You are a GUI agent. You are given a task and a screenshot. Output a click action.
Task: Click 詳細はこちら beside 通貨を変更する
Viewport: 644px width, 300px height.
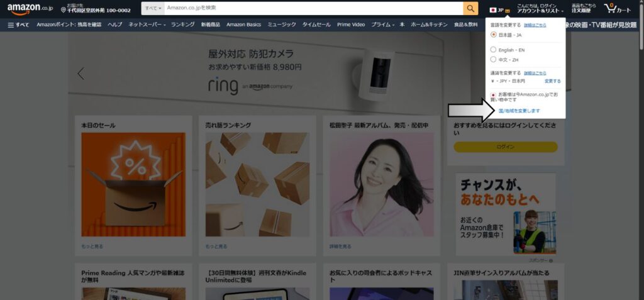[x=535, y=73]
